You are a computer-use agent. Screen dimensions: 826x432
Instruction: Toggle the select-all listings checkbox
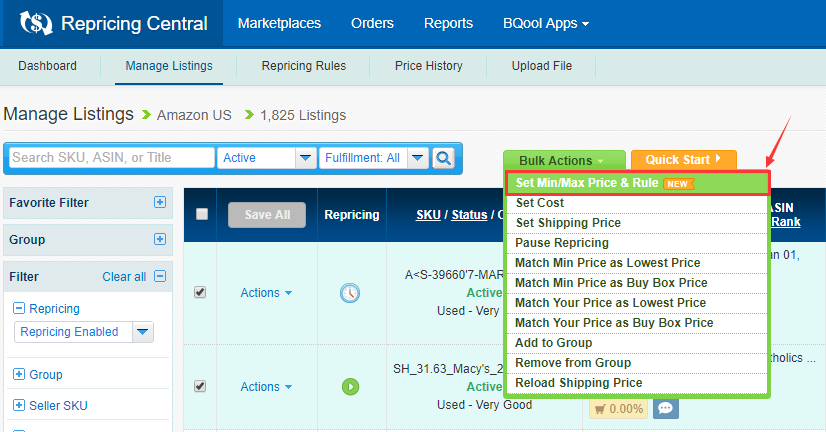[x=202, y=214]
